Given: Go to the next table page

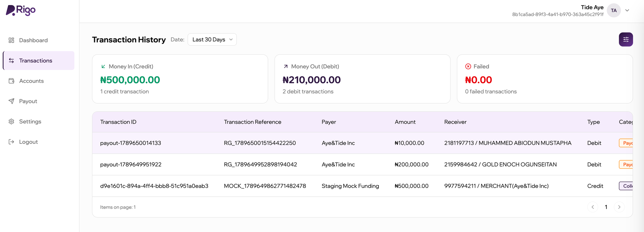Looking at the screenshot, I should [x=619, y=207].
